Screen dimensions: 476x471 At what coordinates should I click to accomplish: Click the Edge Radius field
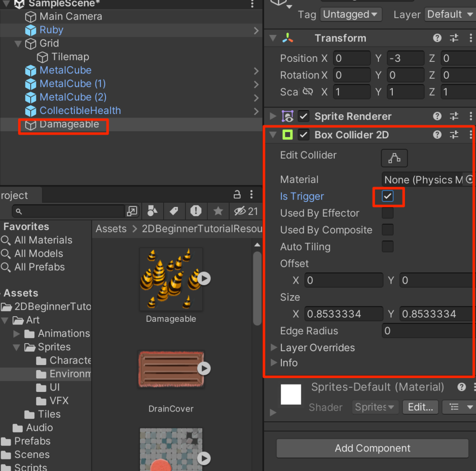point(429,331)
